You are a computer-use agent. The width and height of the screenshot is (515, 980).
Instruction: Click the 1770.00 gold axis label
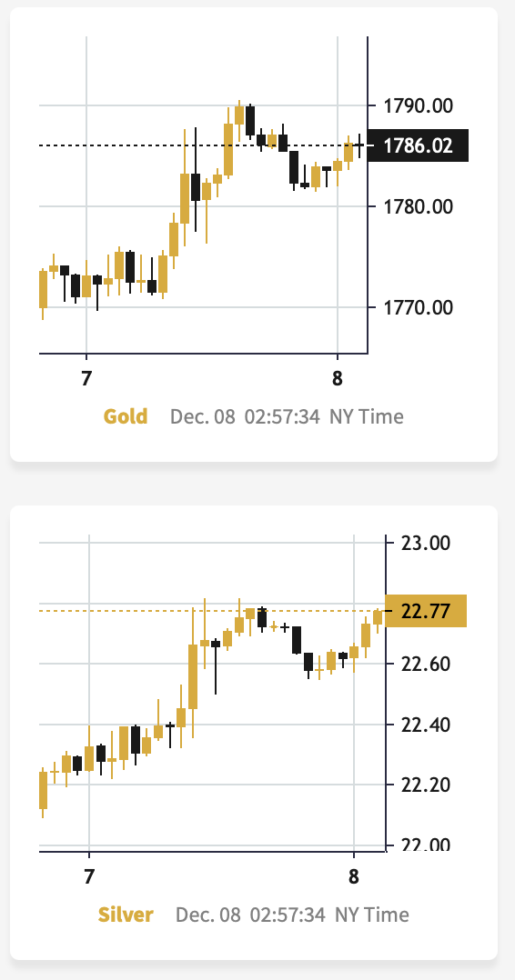(x=417, y=307)
